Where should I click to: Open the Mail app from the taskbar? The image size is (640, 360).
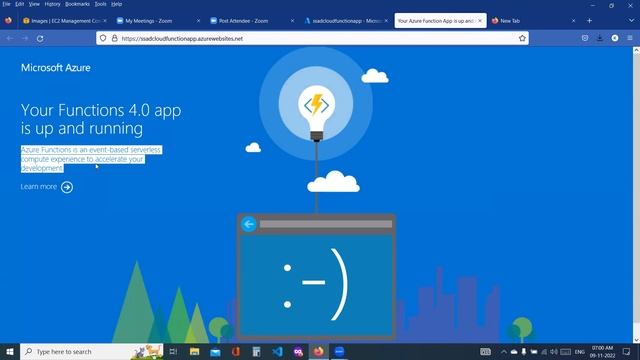coord(215,351)
